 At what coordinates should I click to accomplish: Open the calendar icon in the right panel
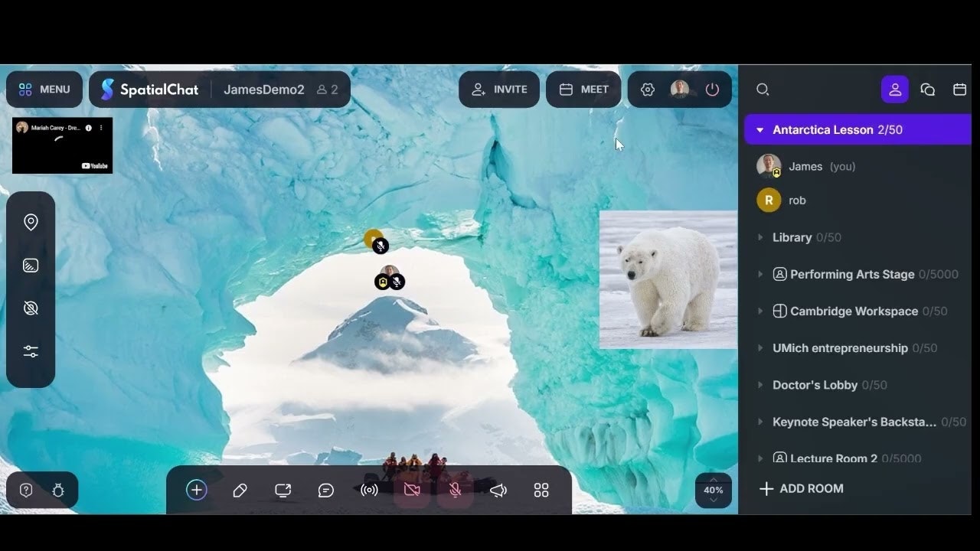[x=959, y=90]
